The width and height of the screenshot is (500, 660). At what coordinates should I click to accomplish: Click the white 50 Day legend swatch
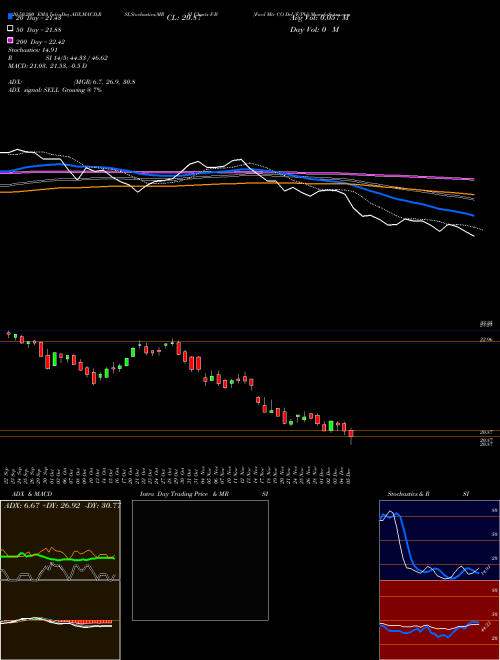[10, 29]
